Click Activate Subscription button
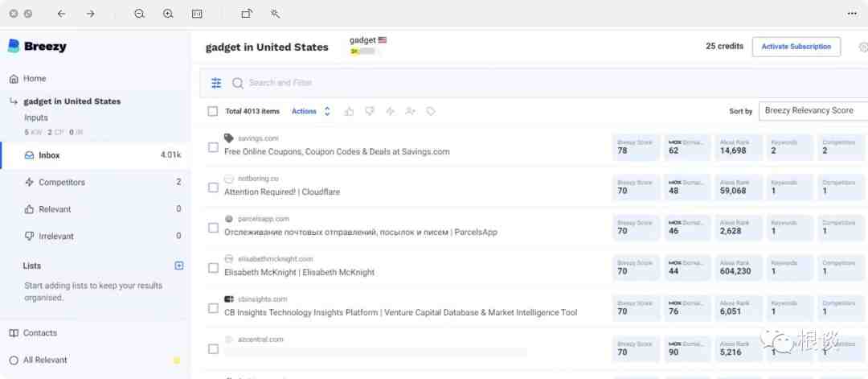Image resolution: width=868 pixels, height=379 pixels. [796, 47]
